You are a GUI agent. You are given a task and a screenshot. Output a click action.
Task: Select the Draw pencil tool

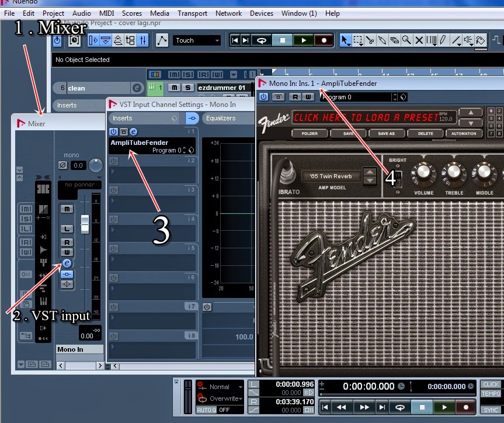443,40
